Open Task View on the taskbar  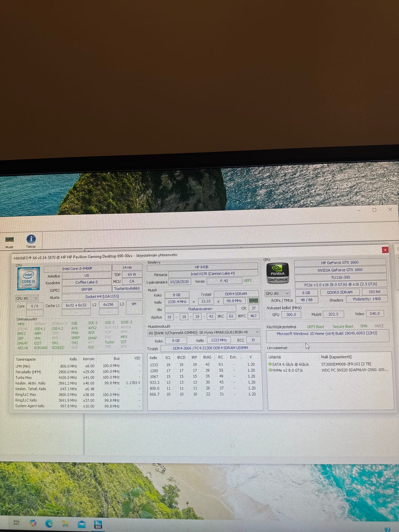(x=16, y=522)
